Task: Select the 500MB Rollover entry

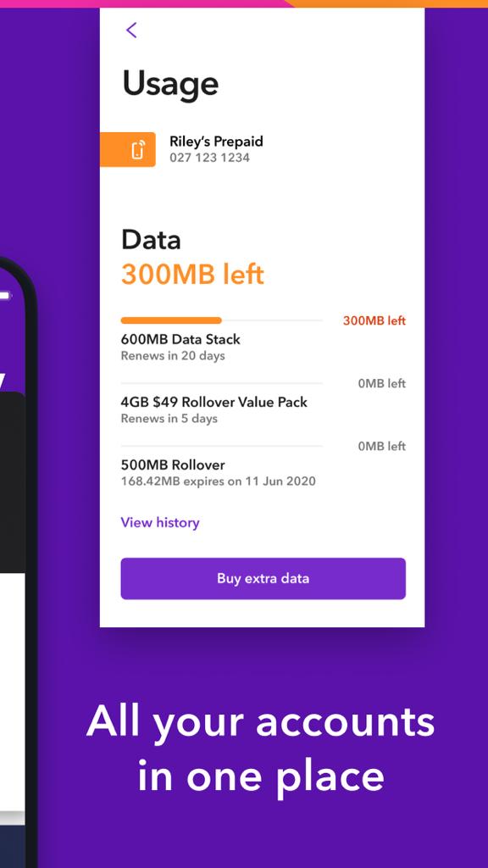Action: (x=173, y=465)
